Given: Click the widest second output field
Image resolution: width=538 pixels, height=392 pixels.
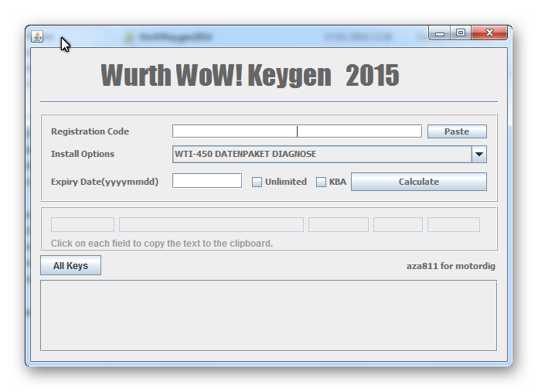Looking at the screenshot, I should [x=211, y=225].
